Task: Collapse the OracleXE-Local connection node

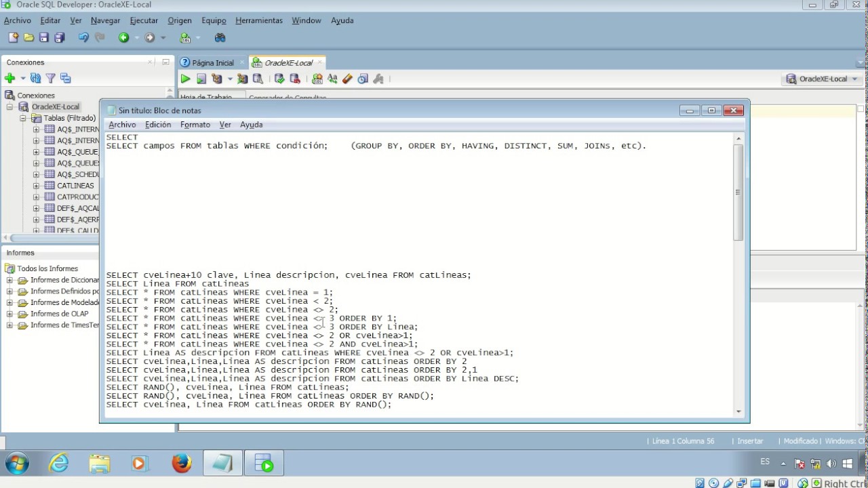Action: (11, 107)
